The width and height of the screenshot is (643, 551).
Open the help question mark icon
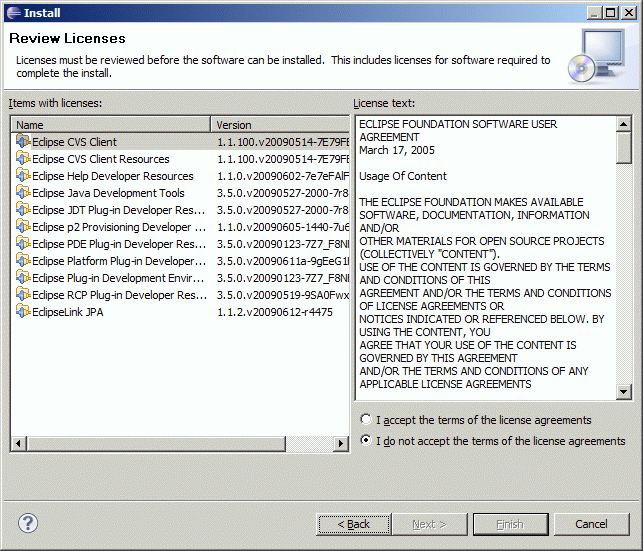[28, 523]
